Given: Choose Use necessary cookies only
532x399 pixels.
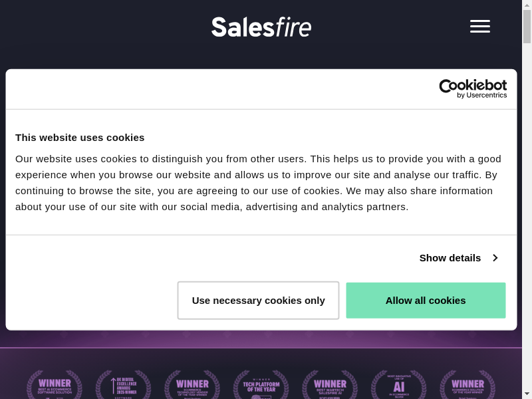Looking at the screenshot, I should 258,301.
